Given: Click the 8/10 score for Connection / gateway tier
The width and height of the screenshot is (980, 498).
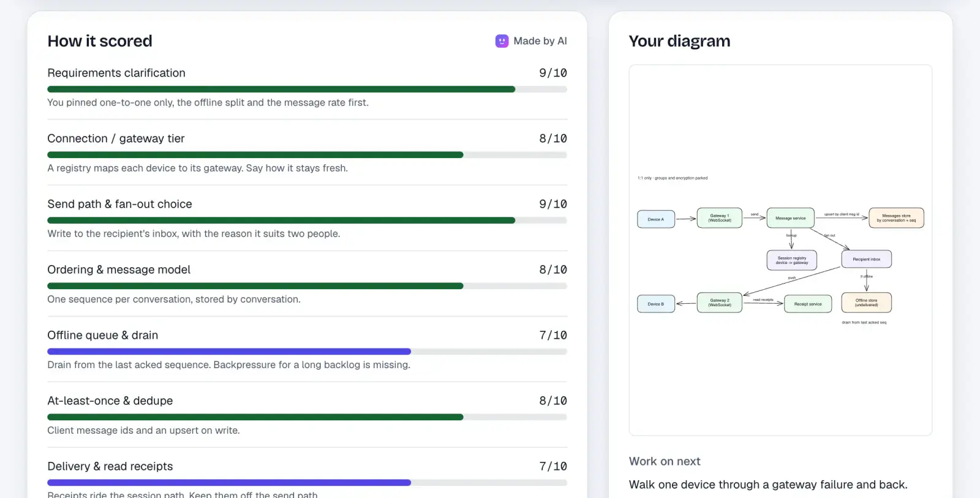Looking at the screenshot, I should pos(553,138).
